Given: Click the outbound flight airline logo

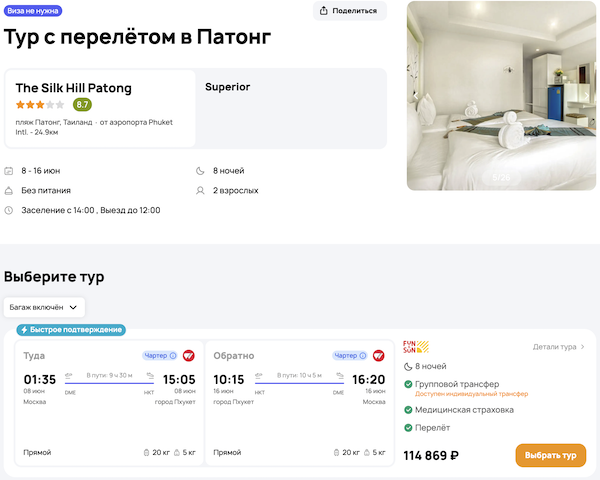Looking at the screenshot, I should pyautogui.click(x=188, y=355).
